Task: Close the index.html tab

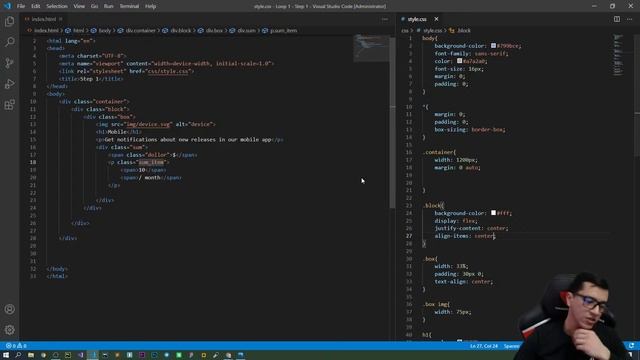Action: (60, 19)
